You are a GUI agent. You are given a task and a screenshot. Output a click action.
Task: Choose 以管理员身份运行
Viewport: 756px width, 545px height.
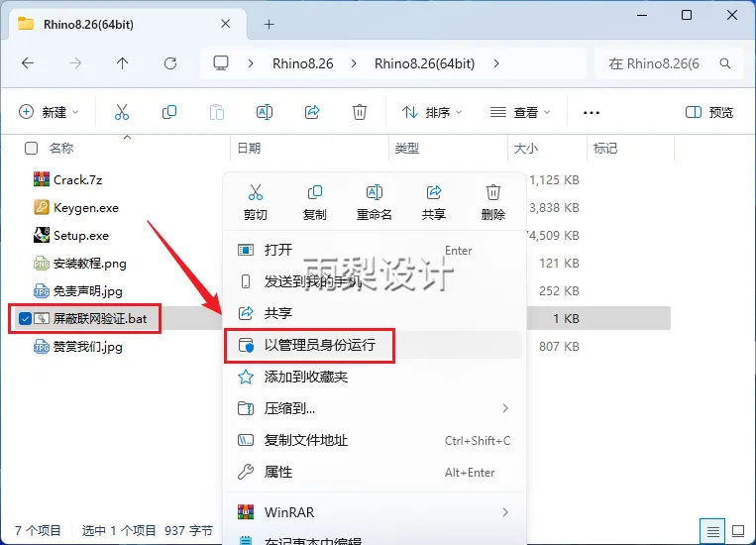coord(375,345)
